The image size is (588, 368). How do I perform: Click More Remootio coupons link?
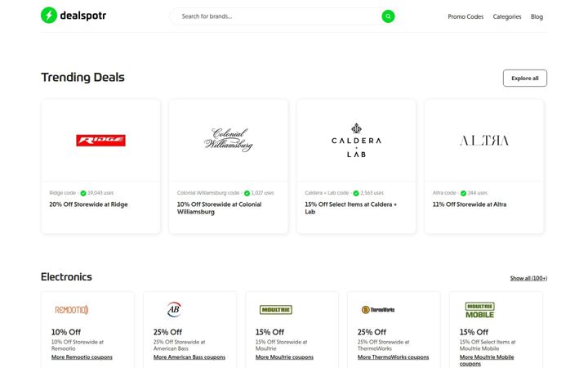(82, 357)
